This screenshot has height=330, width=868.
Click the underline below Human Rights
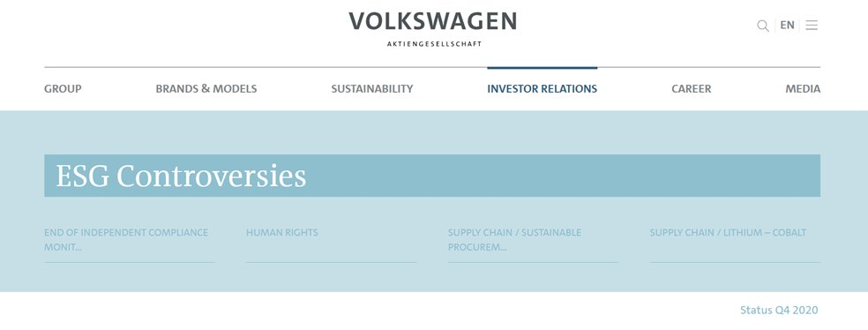[x=332, y=262]
